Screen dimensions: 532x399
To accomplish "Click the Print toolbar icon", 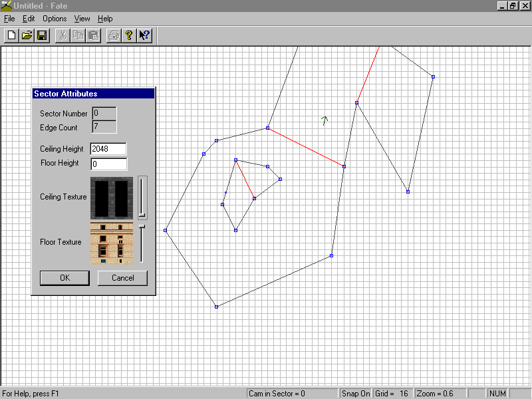I will [x=114, y=35].
